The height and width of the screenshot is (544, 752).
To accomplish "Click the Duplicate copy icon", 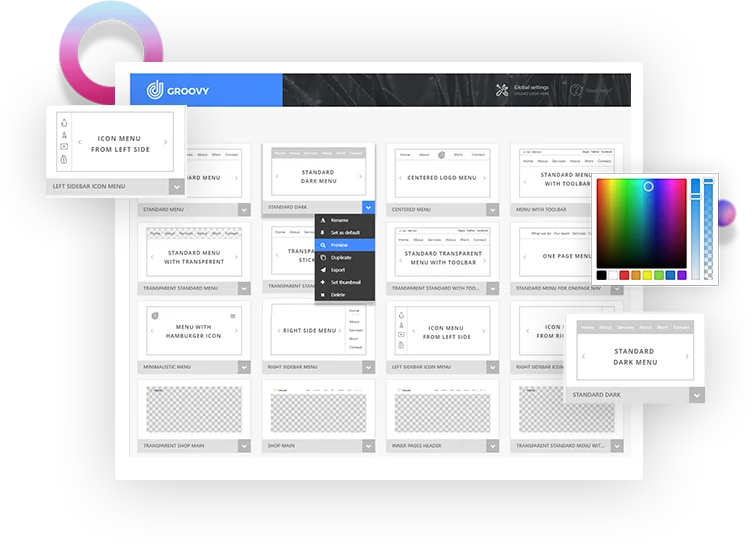I will pos(323,258).
